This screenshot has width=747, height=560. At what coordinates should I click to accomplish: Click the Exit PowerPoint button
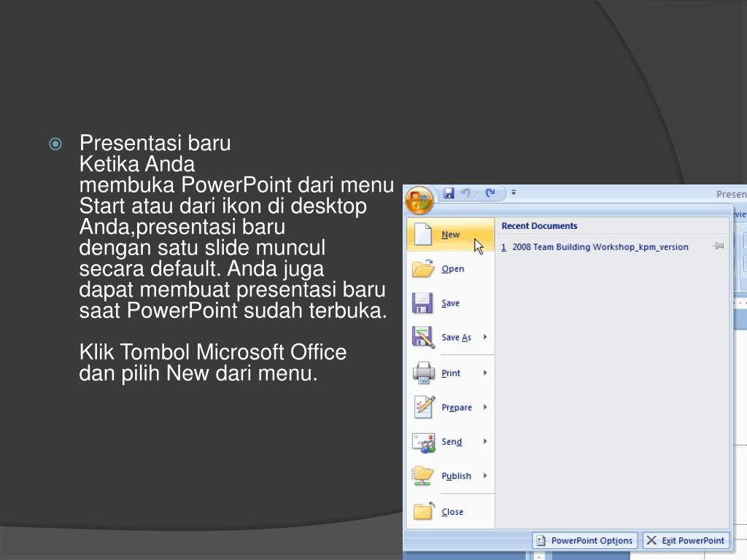click(686, 540)
